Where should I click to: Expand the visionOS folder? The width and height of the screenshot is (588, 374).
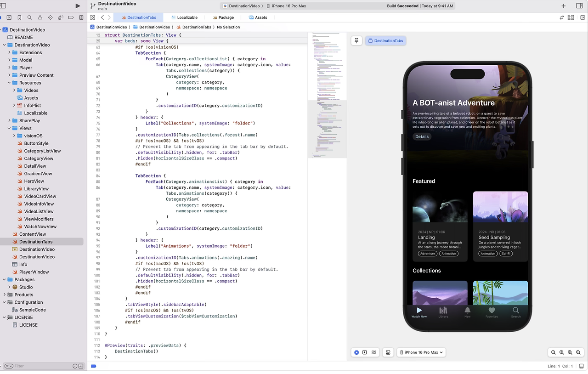coord(14,136)
